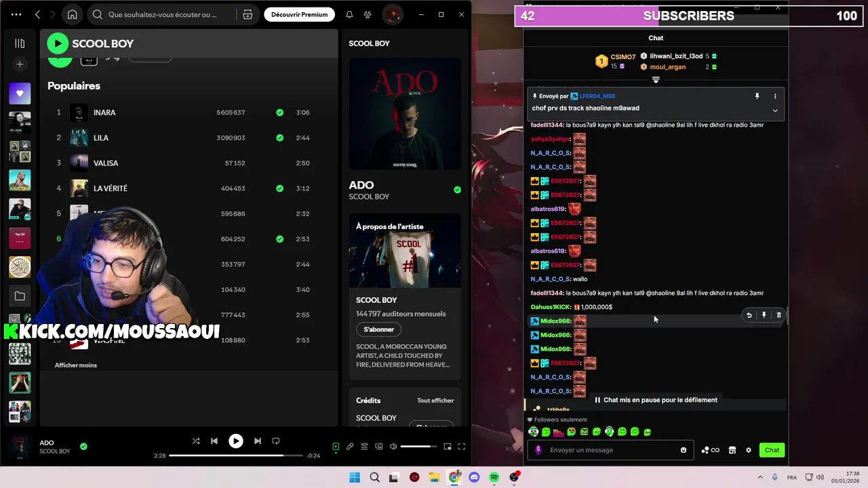Select track LA VÉRITÉ
The height and width of the screenshot is (488, 868).
point(111,188)
